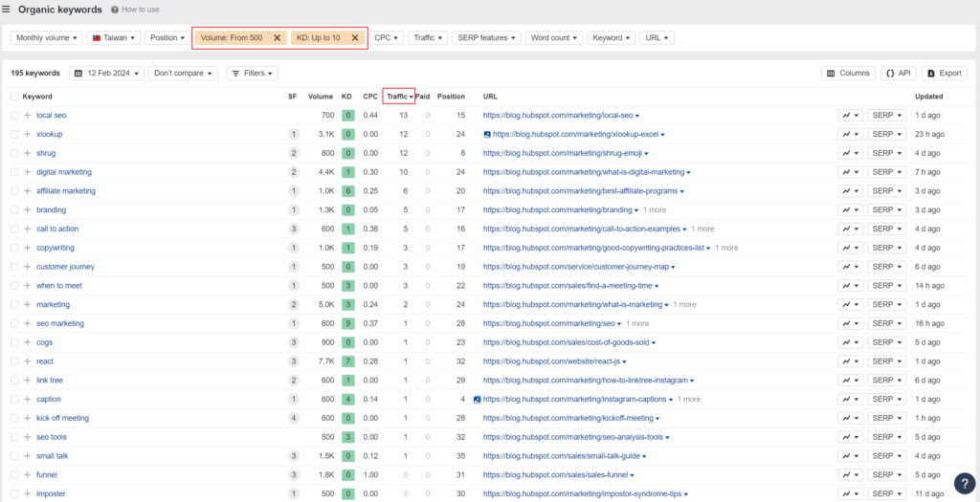Screen dimensions: 980x502
Task: Add the funnel keyword with plus icon
Action: pyautogui.click(x=27, y=475)
